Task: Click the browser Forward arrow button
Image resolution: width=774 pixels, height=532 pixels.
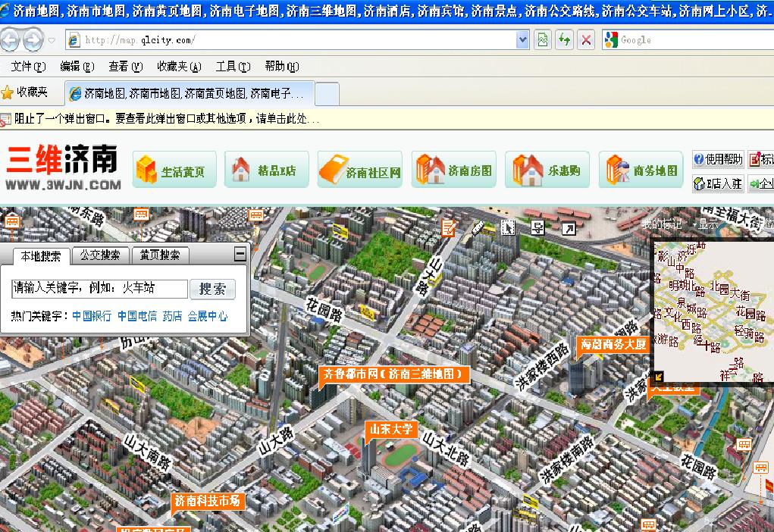Action: click(33, 40)
